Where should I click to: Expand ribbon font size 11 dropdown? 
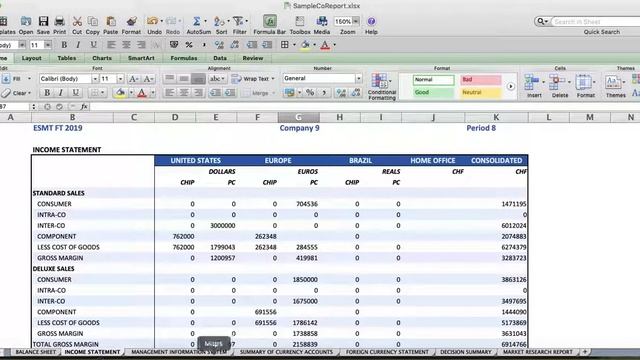coord(120,79)
